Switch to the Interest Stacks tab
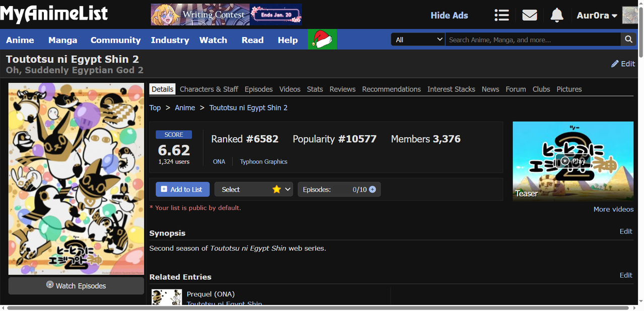This screenshot has width=644, height=311. pyautogui.click(x=451, y=89)
